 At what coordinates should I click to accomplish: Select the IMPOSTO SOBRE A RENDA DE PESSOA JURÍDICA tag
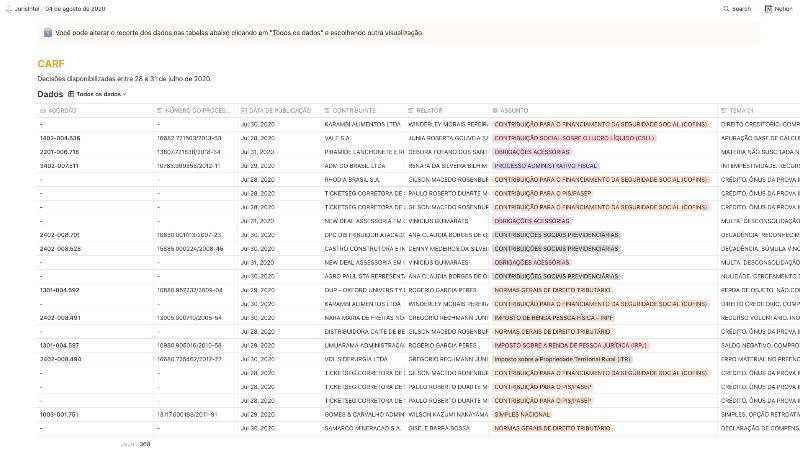pos(570,345)
